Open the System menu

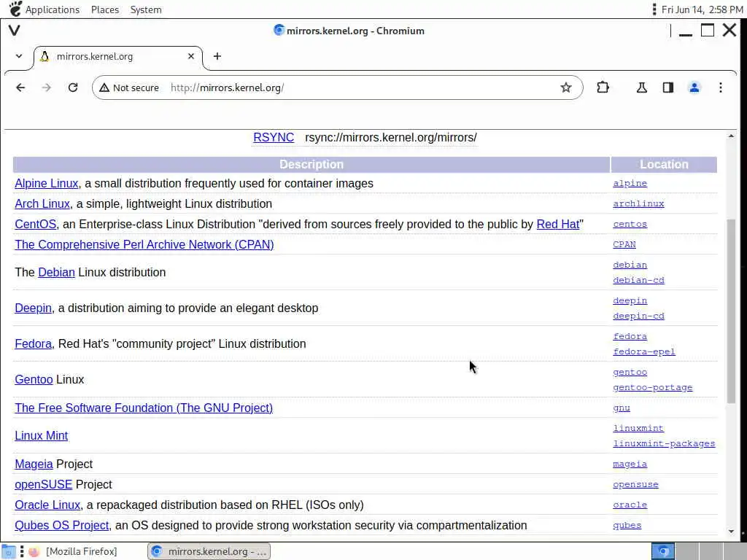pyautogui.click(x=146, y=9)
